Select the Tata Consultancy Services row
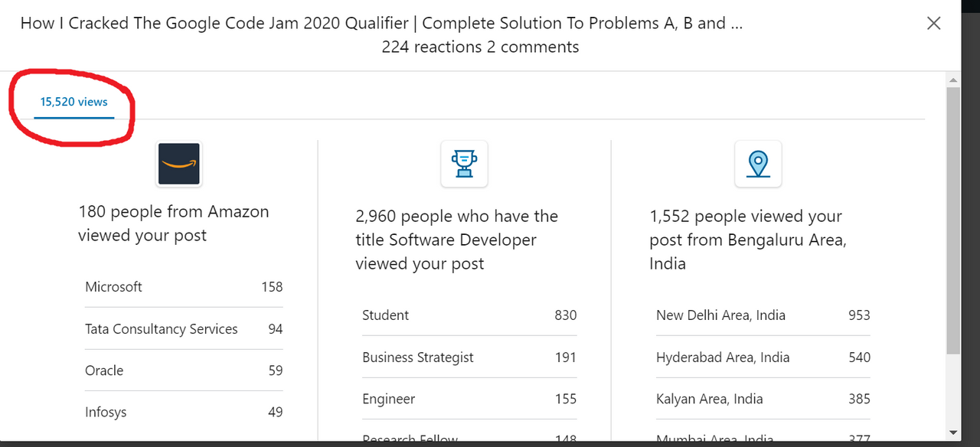Screen dimensions: 980x447 point(184,329)
